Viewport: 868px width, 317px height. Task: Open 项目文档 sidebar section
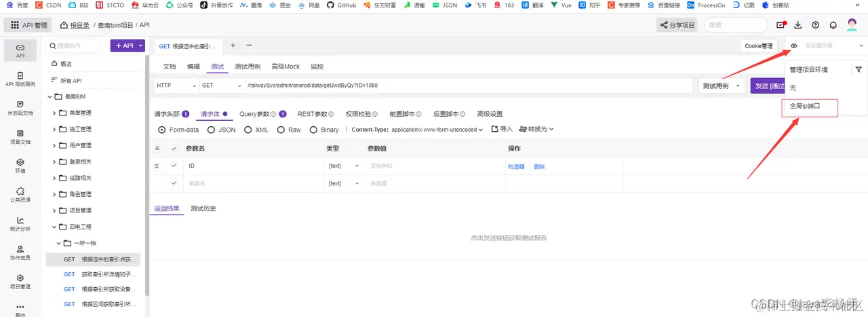pos(20,137)
